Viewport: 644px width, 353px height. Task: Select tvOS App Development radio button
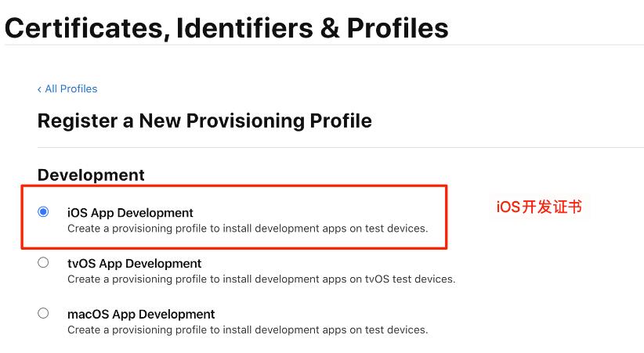coord(43,262)
